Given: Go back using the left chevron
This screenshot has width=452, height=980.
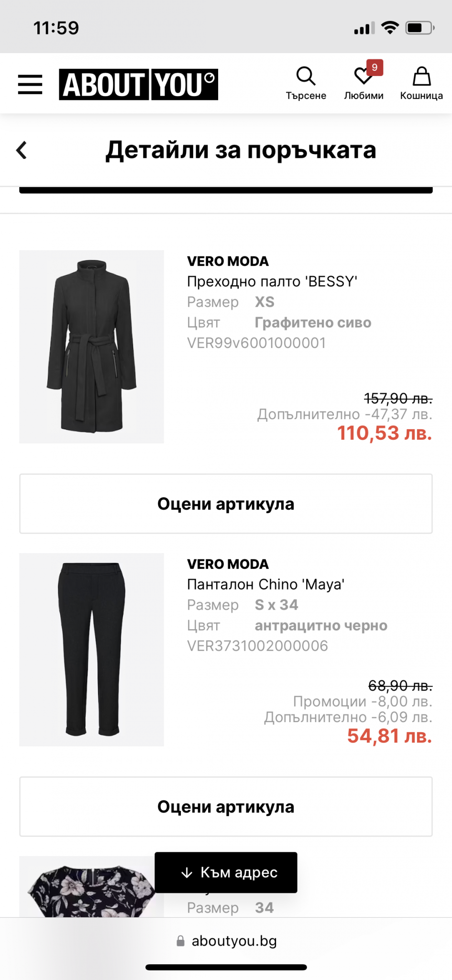Looking at the screenshot, I should click(22, 150).
